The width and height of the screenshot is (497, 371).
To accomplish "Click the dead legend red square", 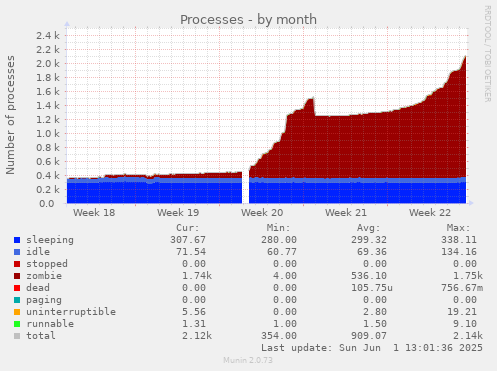I will [17, 288].
